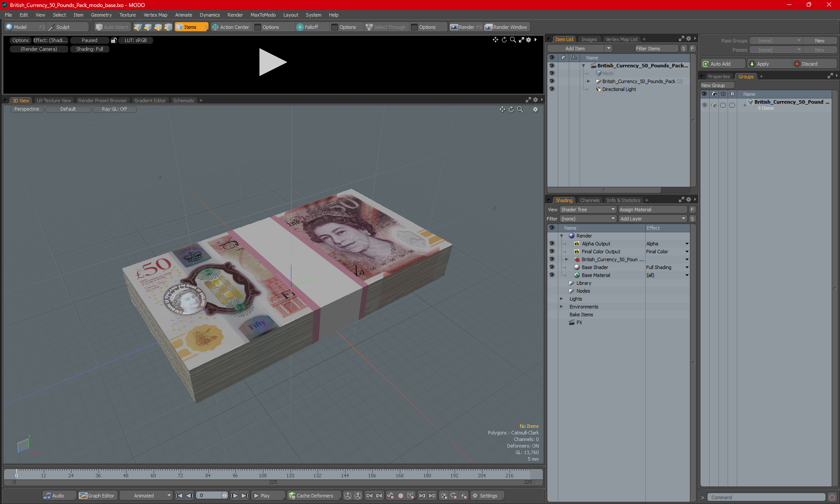Click the New Group button
Viewport: 840px width, 504px height.
tap(717, 85)
